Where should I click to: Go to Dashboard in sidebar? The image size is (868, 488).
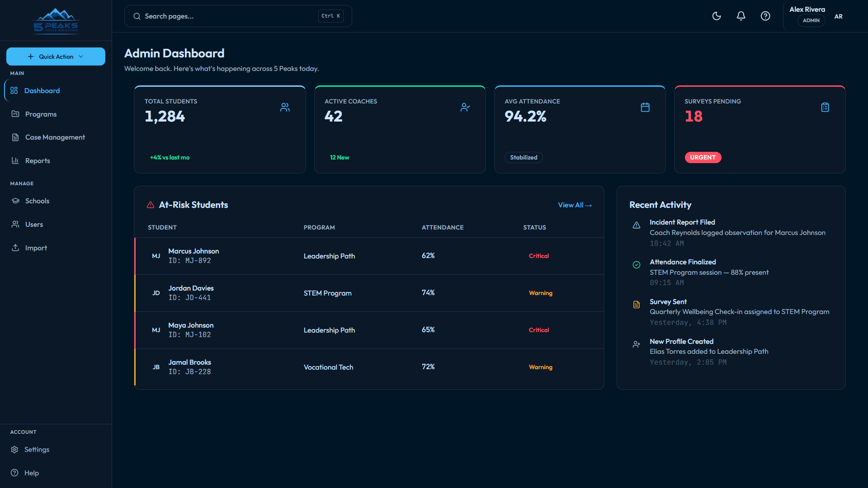click(56, 91)
